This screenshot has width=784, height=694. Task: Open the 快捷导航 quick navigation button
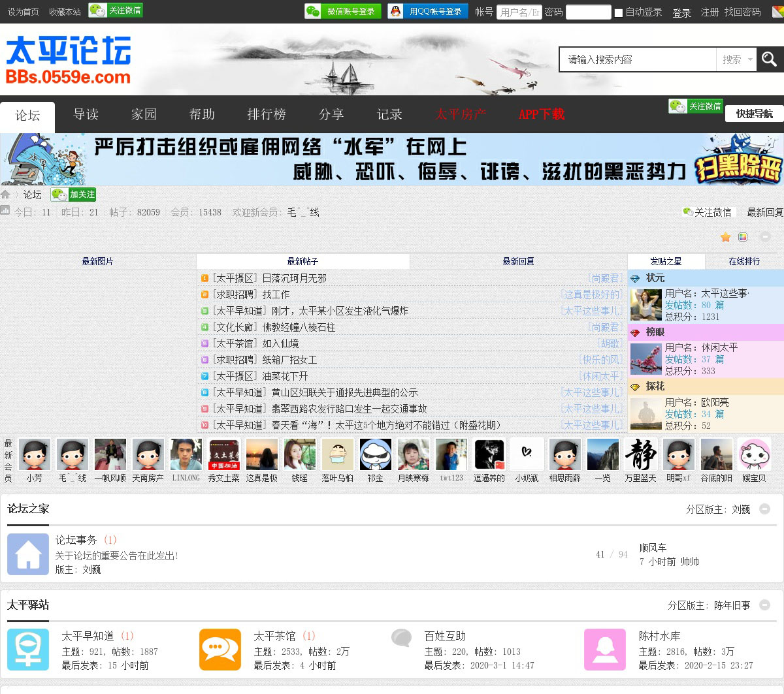click(x=754, y=114)
